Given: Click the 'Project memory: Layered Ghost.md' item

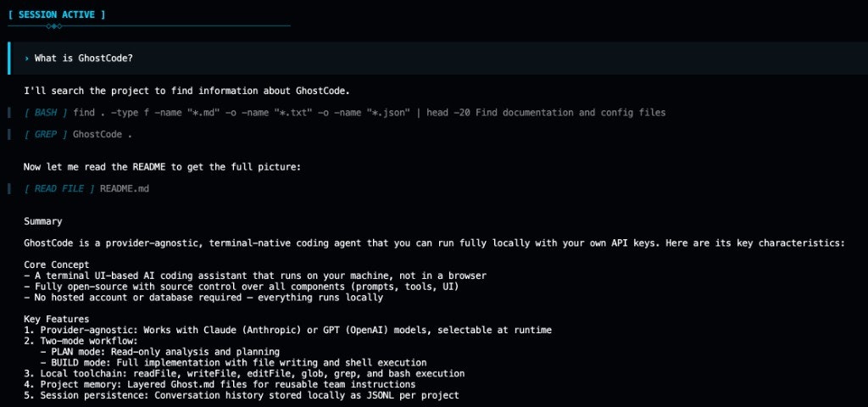Looking at the screenshot, I should (220, 384).
